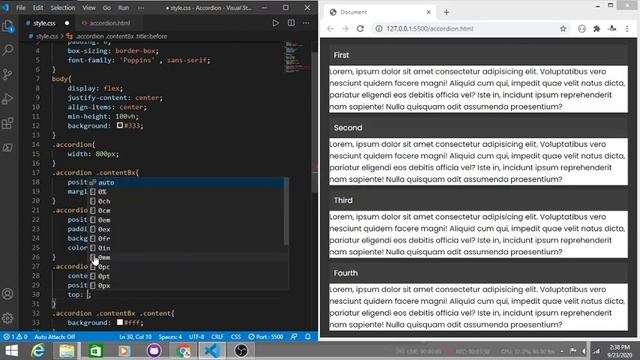Open the Explorer view in VS Code
The width and height of the screenshot is (640, 360).
click(x=8, y=27)
